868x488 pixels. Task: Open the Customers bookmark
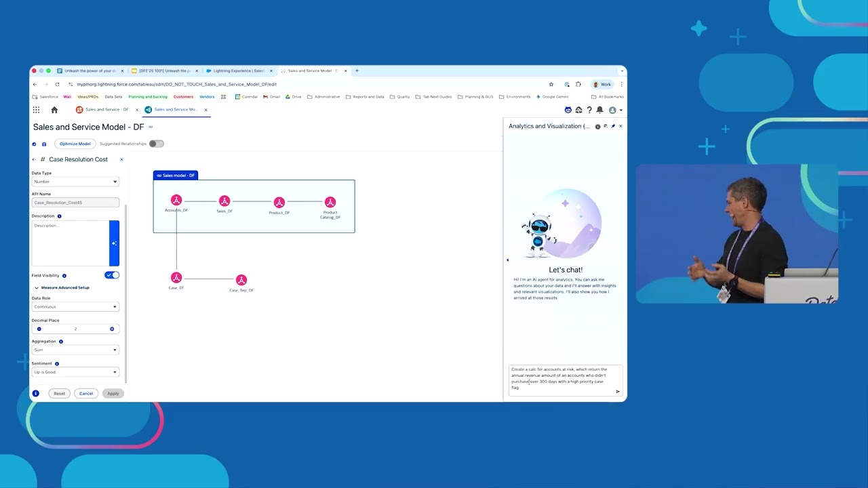coord(183,97)
